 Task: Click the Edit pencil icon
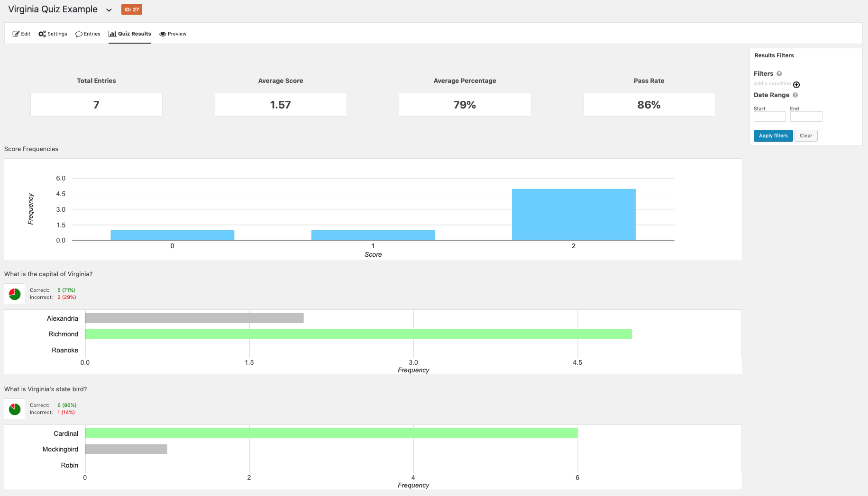pyautogui.click(x=16, y=34)
